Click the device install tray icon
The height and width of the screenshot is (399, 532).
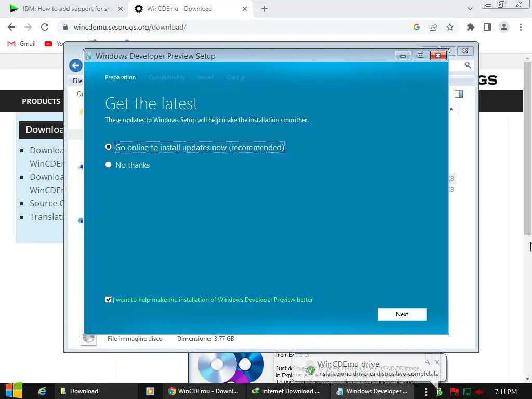click(x=440, y=392)
